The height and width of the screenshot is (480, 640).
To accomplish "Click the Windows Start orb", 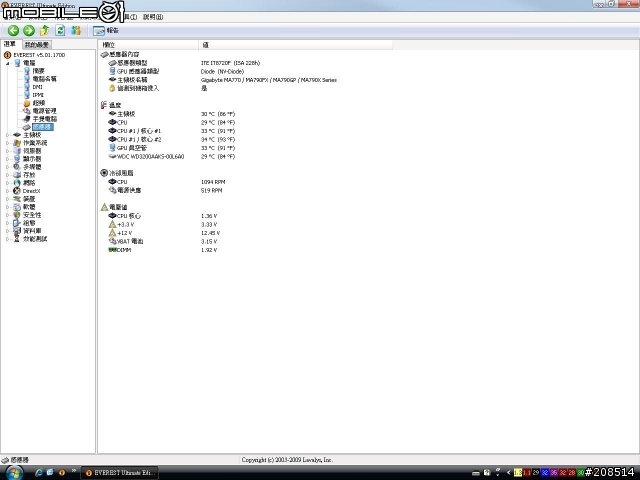I will [13, 473].
